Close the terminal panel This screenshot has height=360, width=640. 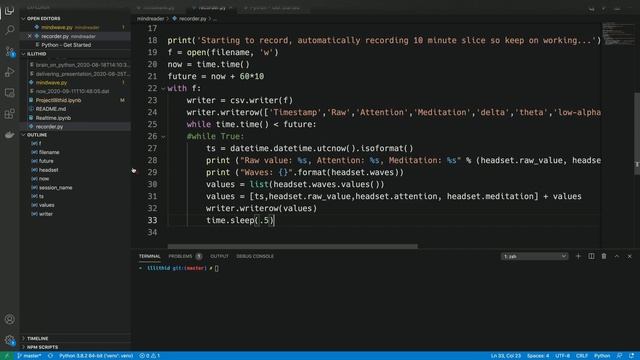[x=629, y=256]
